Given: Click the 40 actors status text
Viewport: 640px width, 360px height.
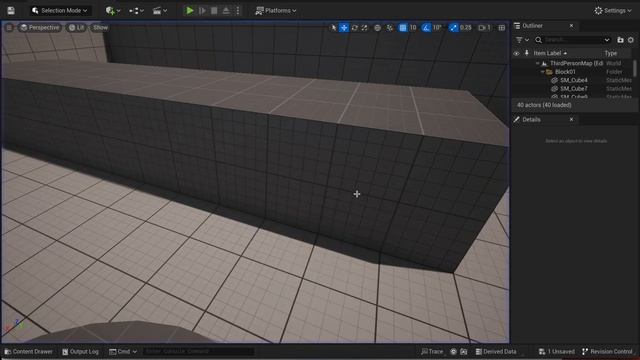Looking at the screenshot, I should tap(544, 105).
